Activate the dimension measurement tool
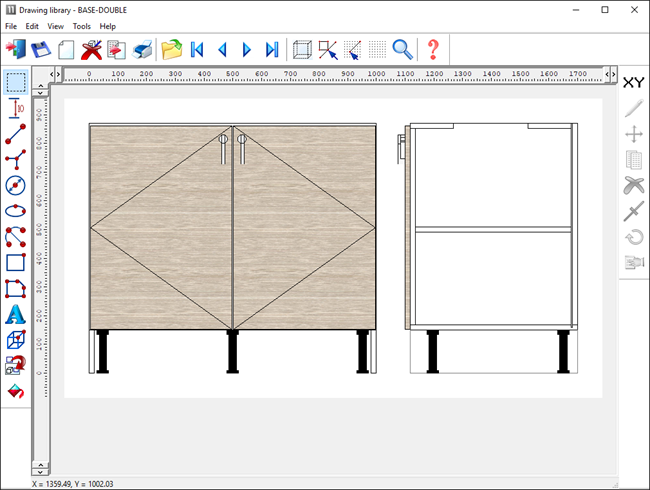This screenshot has height=490, width=650. (16, 108)
